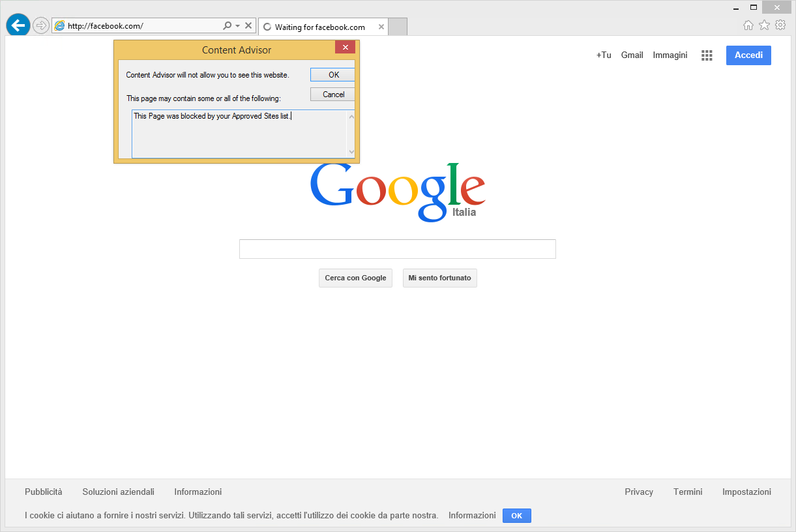Confirm Content Advisor dialog with OK

click(x=333, y=74)
